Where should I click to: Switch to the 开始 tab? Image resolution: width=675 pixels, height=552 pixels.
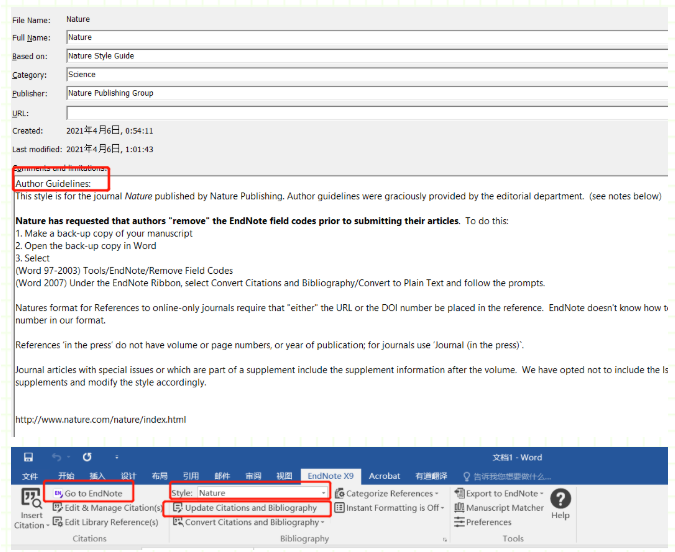(66, 476)
